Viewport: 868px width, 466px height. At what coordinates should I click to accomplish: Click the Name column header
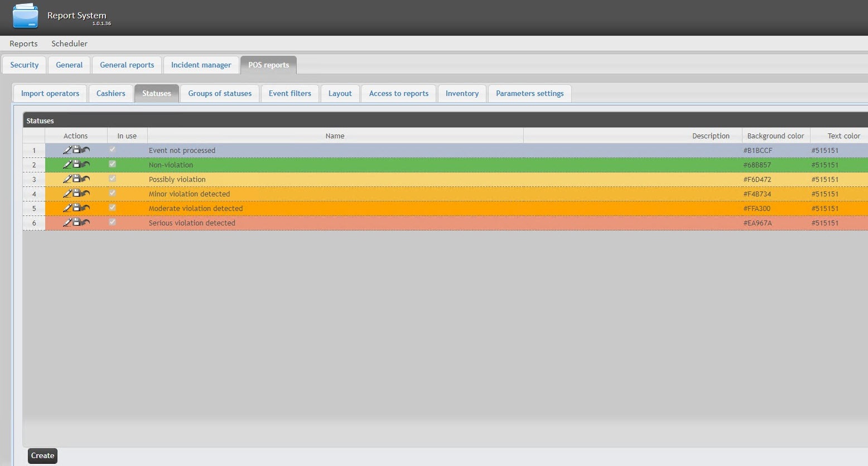[335, 136]
